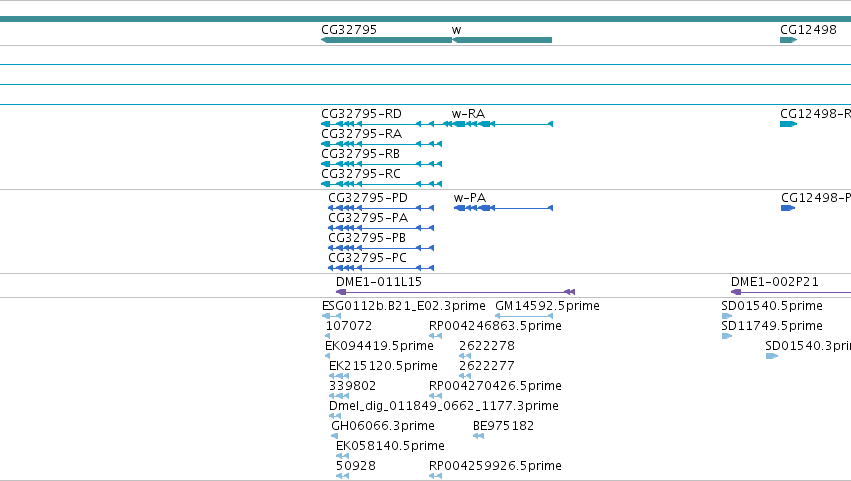Select transcript CG32795-RD
This screenshot has height=481, width=851.
tap(361, 114)
